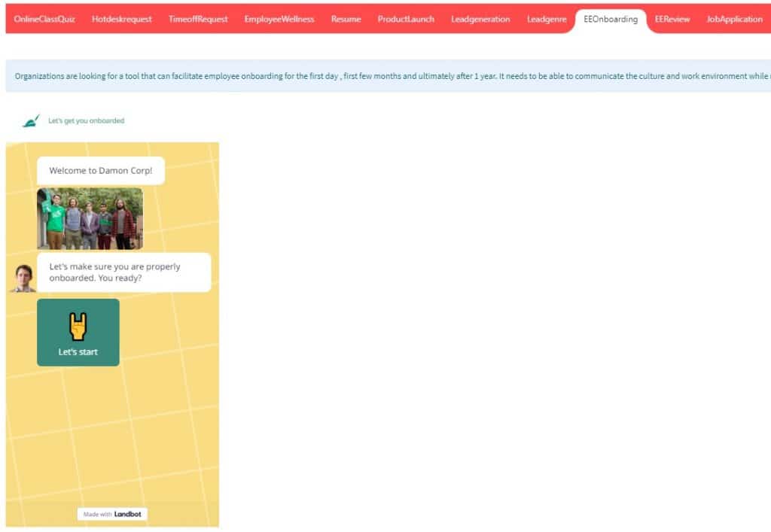The width and height of the screenshot is (771, 532).
Task: Open the EEReview tab
Action: click(x=672, y=20)
